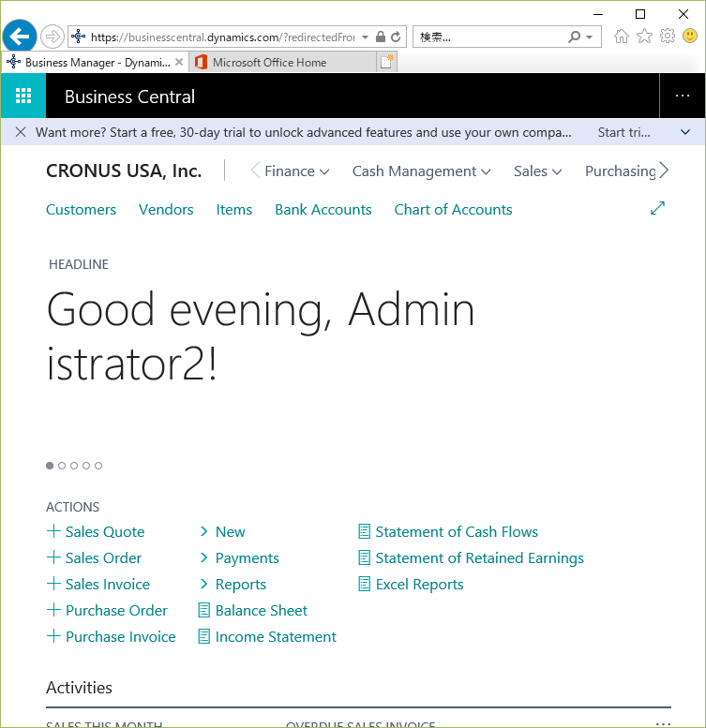706x728 pixels.
Task: Click the browser back arrow button
Action: coord(20,37)
